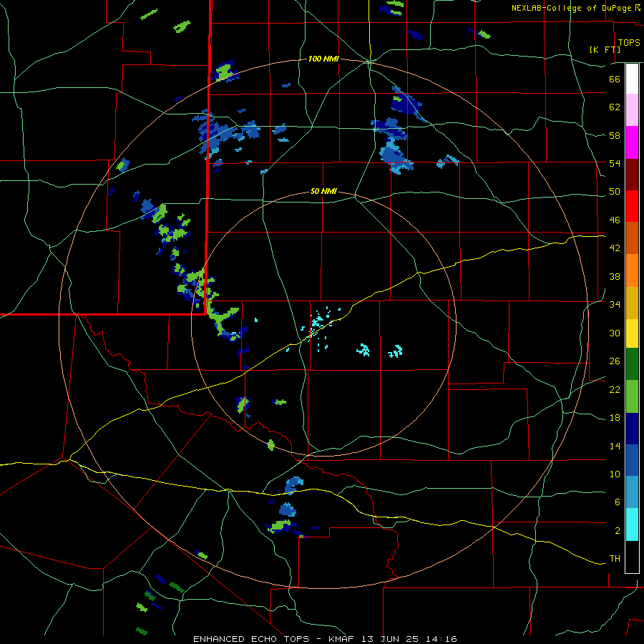The height and width of the screenshot is (644, 644).
Task: Click the legend value 54
Action: click(x=615, y=163)
